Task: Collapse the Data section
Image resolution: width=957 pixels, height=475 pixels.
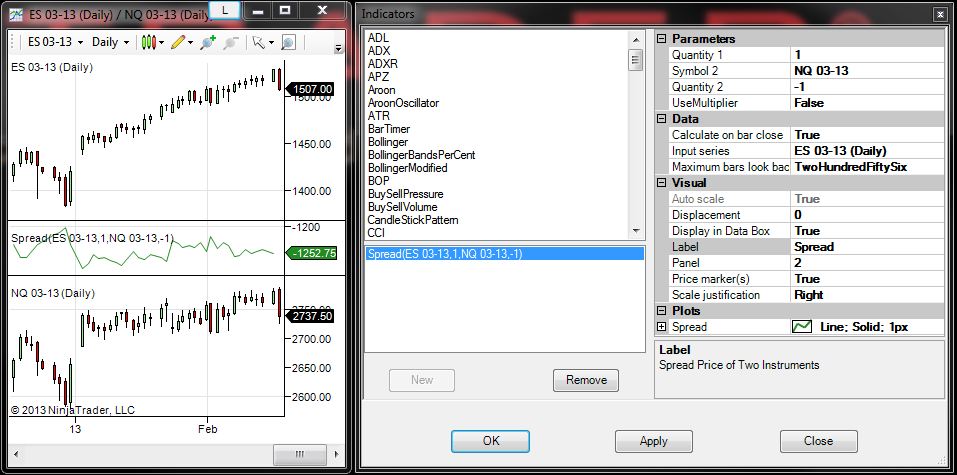Action: [661, 119]
